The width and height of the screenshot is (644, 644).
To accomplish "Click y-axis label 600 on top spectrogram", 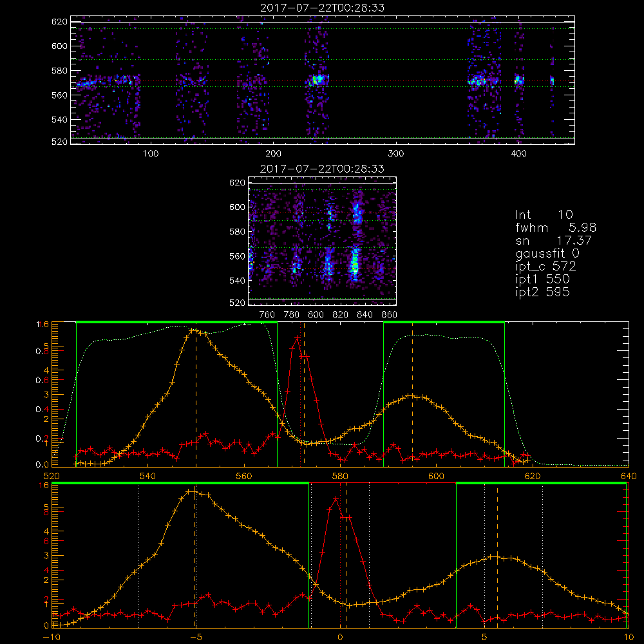I will [59, 46].
